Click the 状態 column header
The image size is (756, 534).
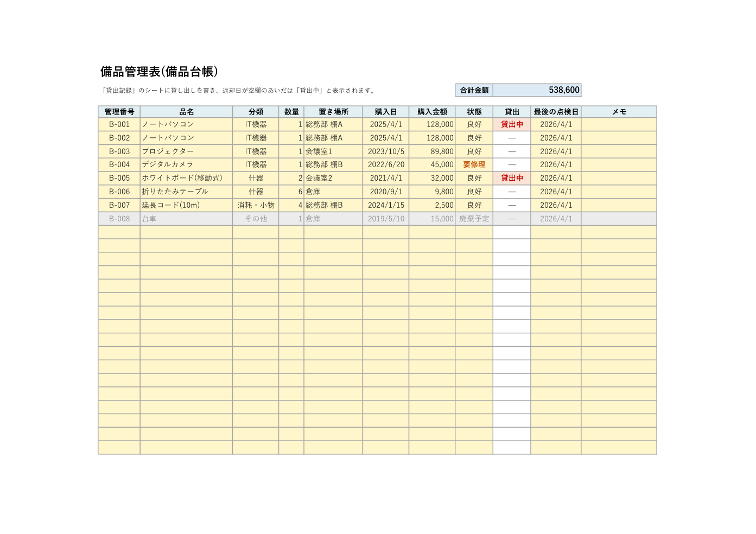[x=474, y=112]
